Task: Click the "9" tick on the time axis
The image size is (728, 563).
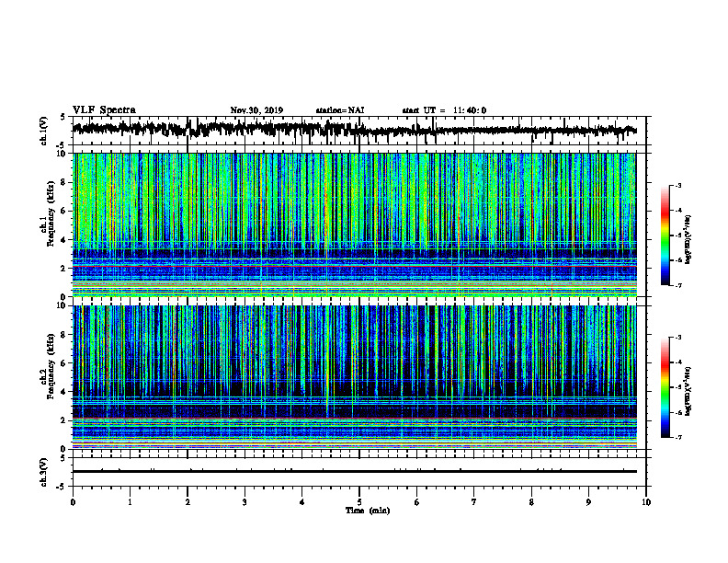Action: point(588,502)
